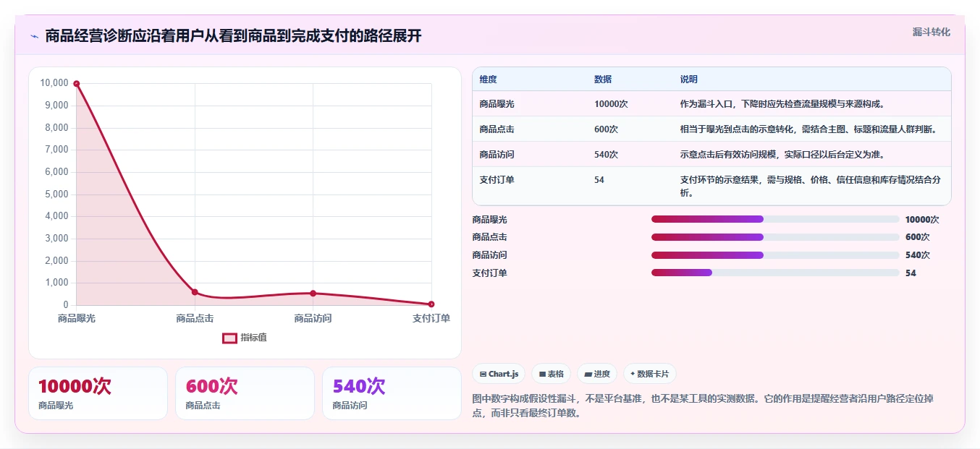The height and width of the screenshot is (449, 980).
Task: Click the main title 商品经营诊断 heading
Action: pyautogui.click(x=233, y=36)
